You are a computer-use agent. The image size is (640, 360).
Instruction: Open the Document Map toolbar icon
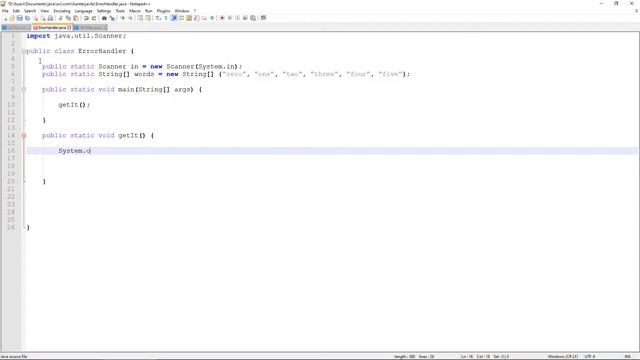coord(189,18)
